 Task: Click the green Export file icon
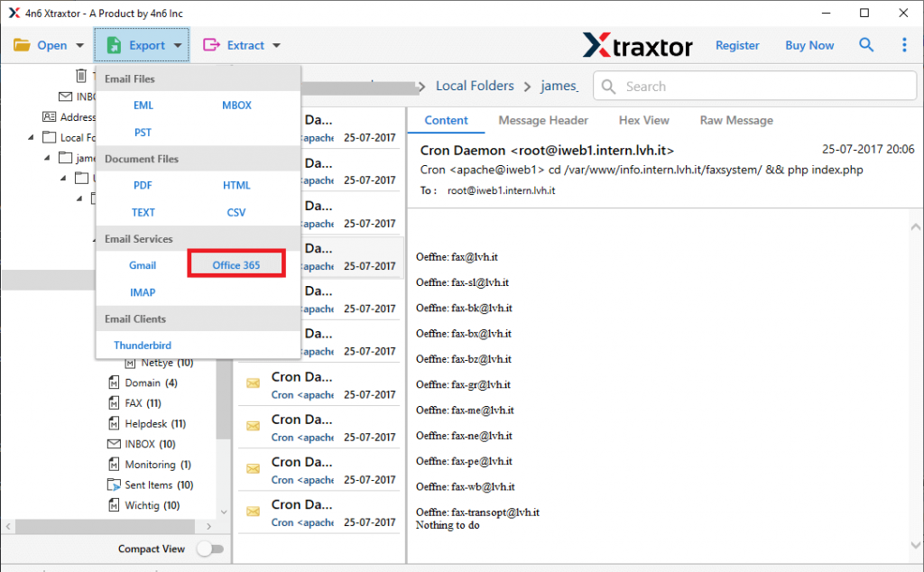pos(114,45)
